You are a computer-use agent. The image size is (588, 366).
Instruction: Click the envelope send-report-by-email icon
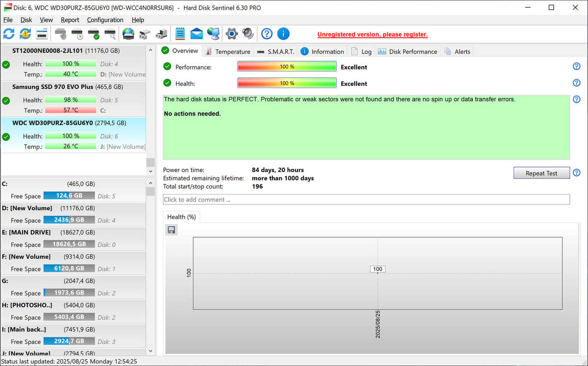tap(196, 34)
